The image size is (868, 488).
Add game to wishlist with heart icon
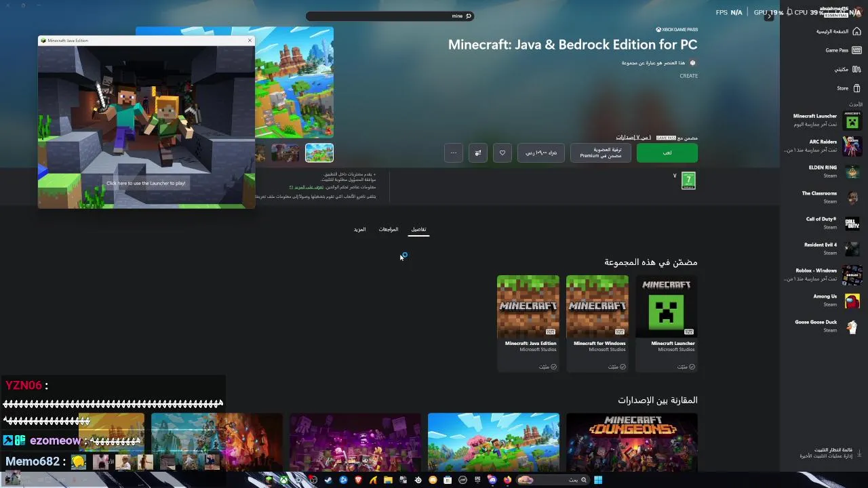click(502, 152)
